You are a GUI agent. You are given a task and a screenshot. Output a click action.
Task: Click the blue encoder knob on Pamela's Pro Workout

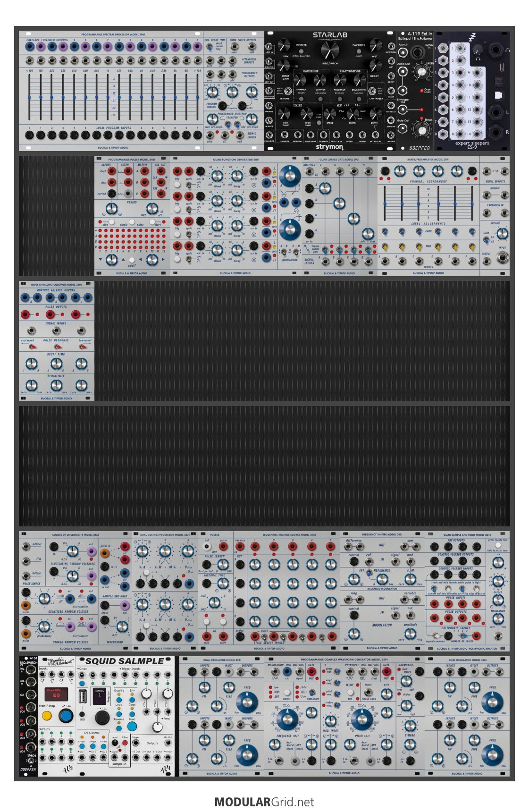point(66,716)
